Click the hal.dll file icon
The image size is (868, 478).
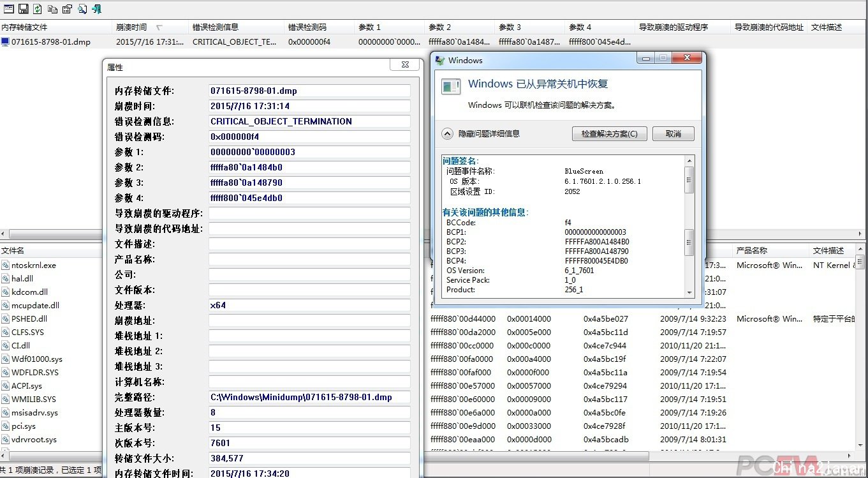[5, 279]
